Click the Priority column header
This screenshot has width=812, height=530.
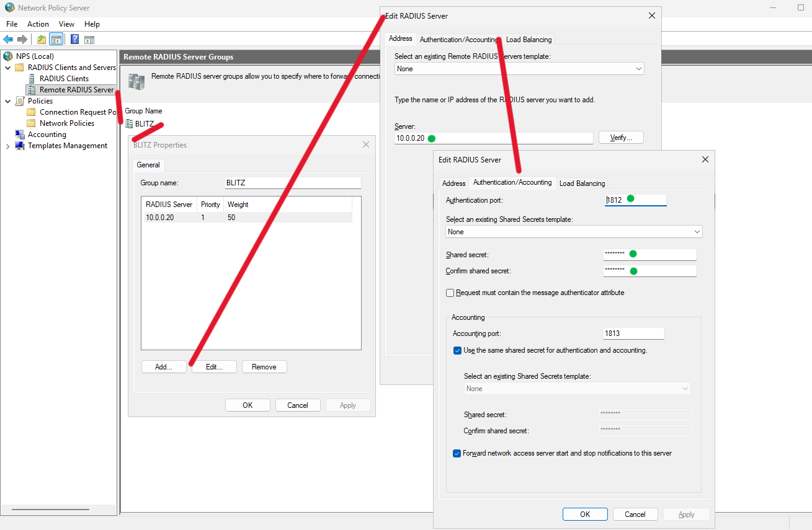[210, 205]
